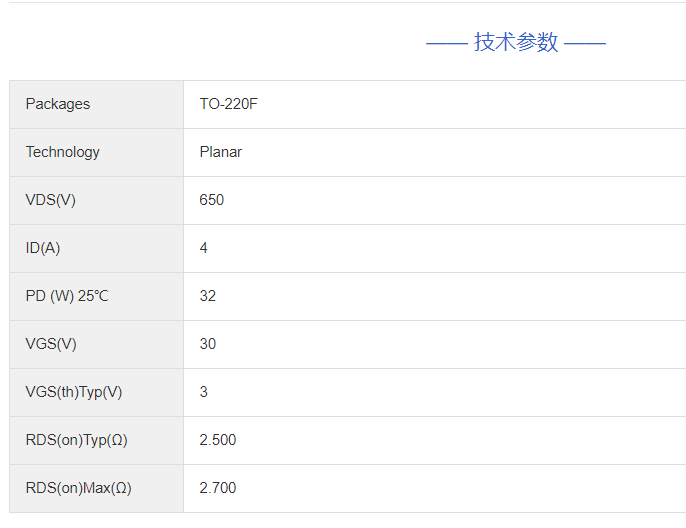Select the VGS(V) value 30
Image resolution: width=686 pixels, height=528 pixels.
tap(207, 344)
